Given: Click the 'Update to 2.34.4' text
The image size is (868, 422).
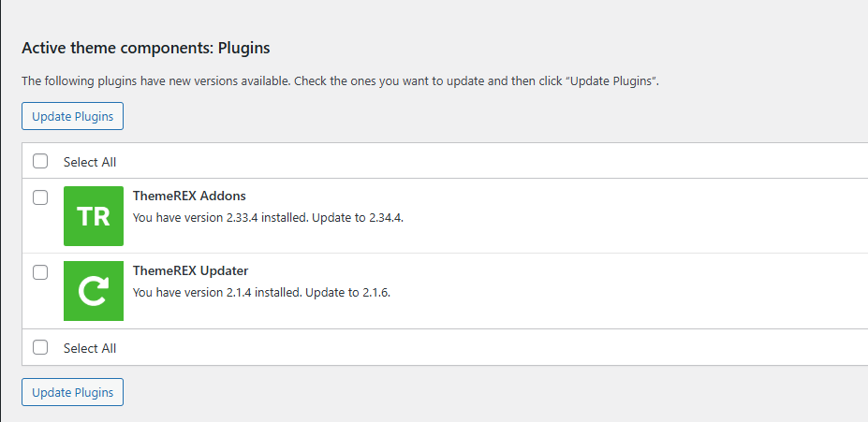Looking at the screenshot, I should (358, 217).
